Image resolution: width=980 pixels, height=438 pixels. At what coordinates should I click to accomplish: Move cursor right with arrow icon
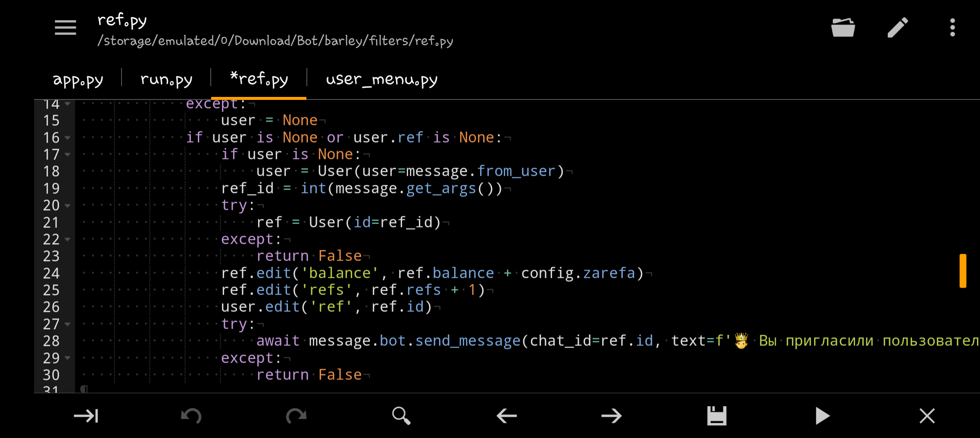[612, 416]
